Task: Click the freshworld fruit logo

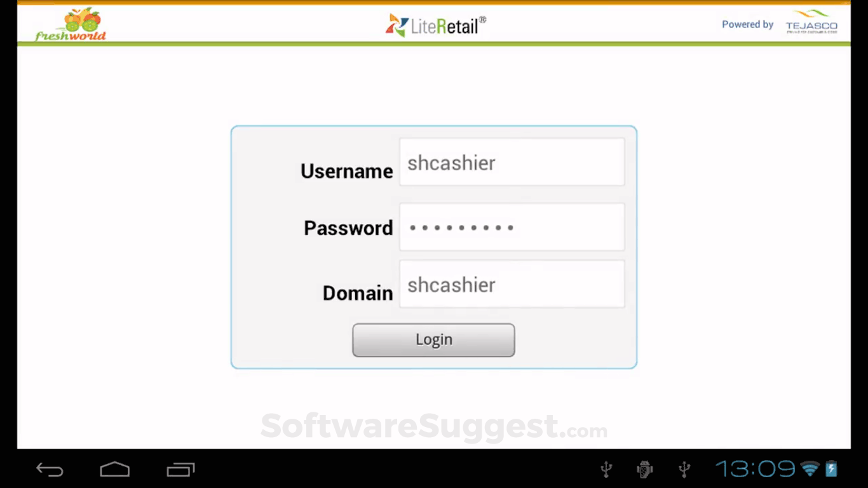Action: pos(71,24)
